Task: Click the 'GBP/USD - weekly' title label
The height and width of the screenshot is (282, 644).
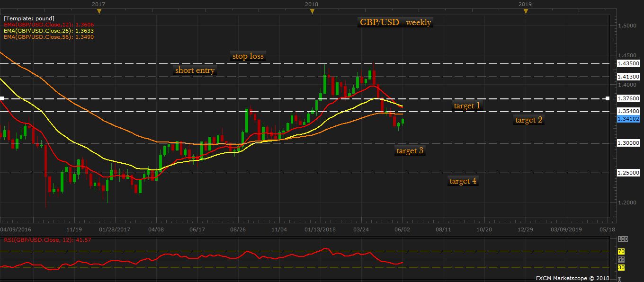Action: pyautogui.click(x=395, y=22)
